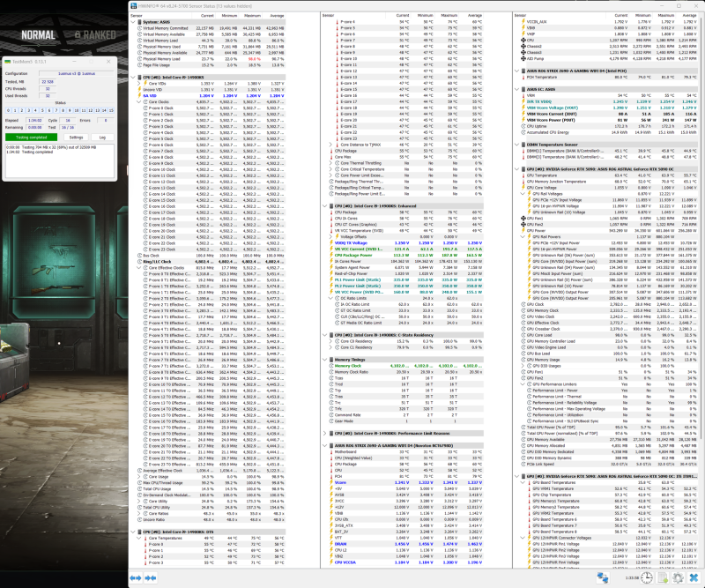Select the PCH Temperature row
The image size is (705, 588).
tap(607, 77)
